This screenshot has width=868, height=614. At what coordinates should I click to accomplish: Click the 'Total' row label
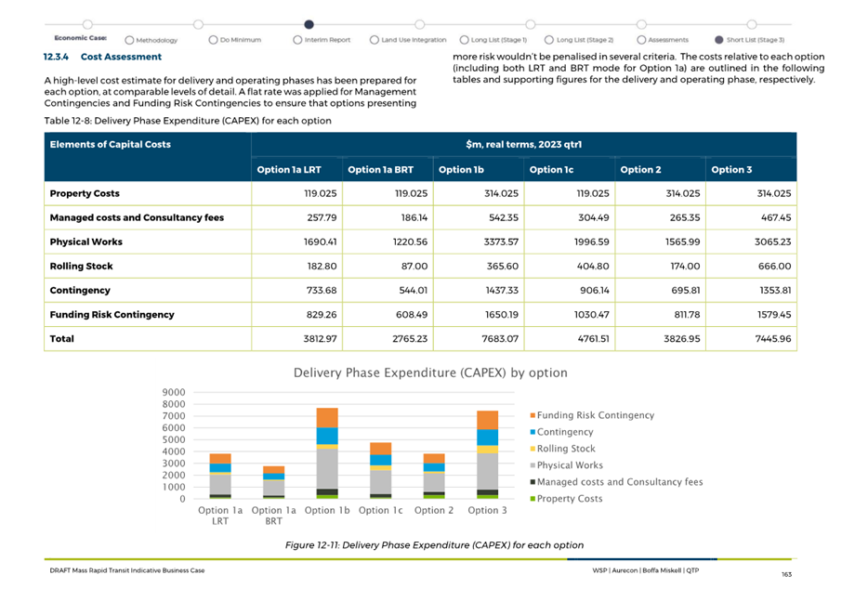tap(61, 338)
